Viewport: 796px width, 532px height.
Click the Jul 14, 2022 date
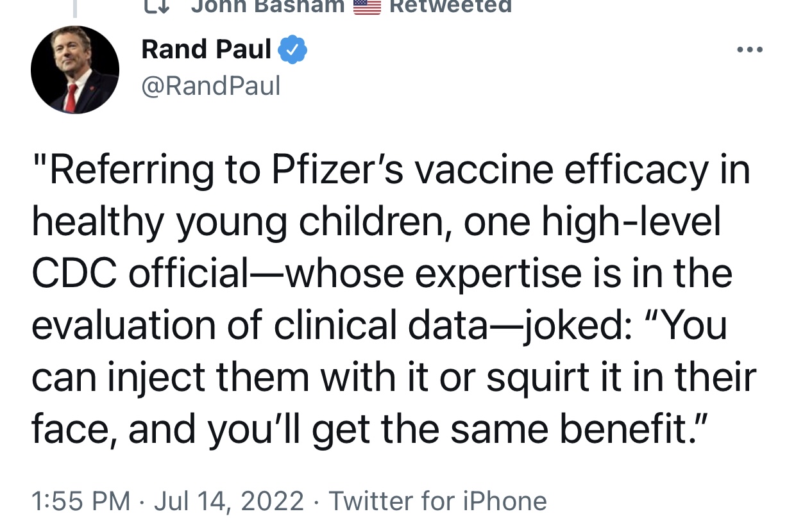click(x=229, y=501)
